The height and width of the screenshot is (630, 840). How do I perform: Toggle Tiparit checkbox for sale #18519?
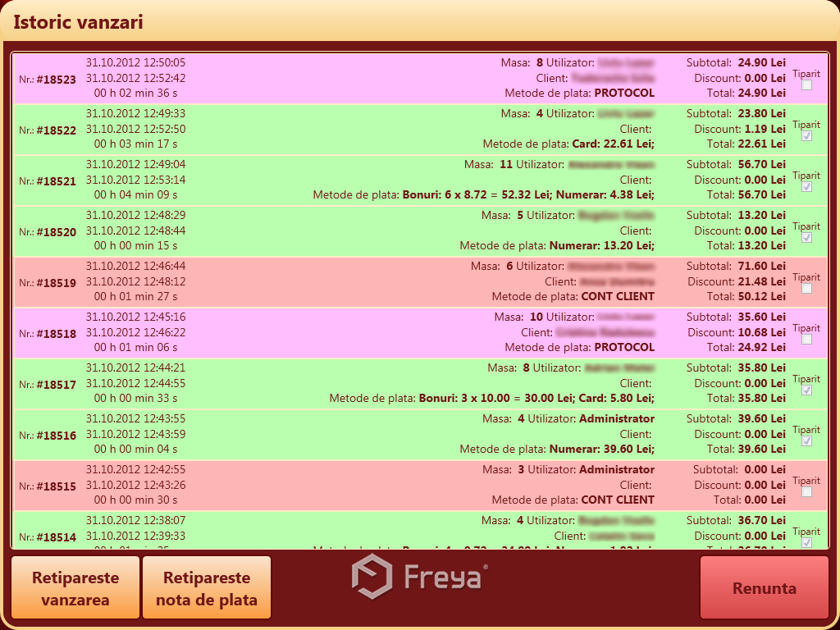tap(806, 289)
